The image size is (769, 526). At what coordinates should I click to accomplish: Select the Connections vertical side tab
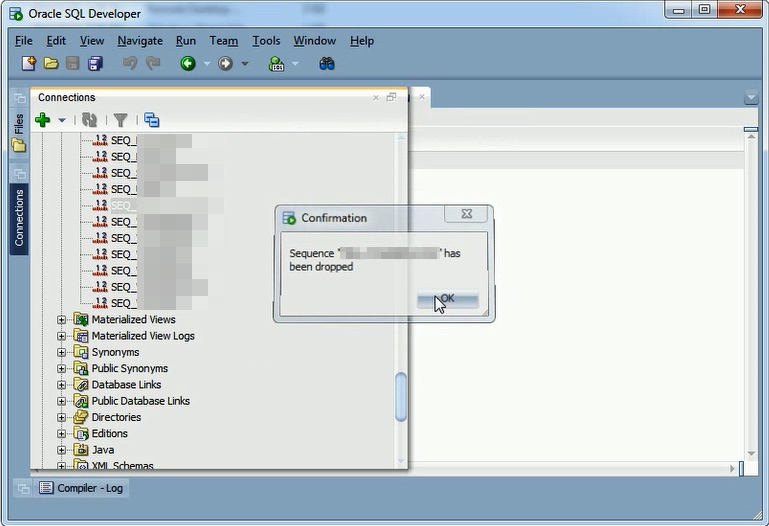pos(19,219)
